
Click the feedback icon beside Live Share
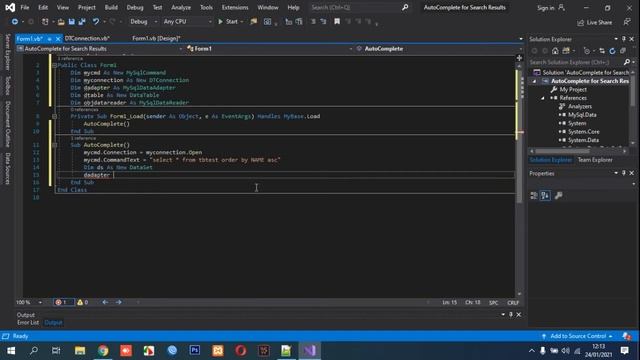[x=627, y=22]
